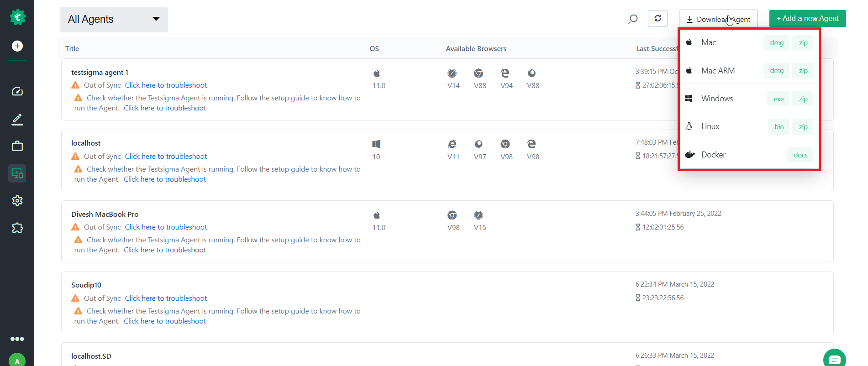Click troubleshoot link beside Out of Sync for testsigma agent 1

click(166, 85)
